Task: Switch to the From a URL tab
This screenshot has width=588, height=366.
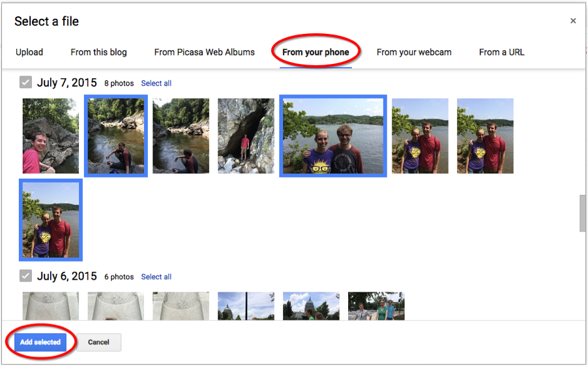Action: pyautogui.click(x=502, y=52)
